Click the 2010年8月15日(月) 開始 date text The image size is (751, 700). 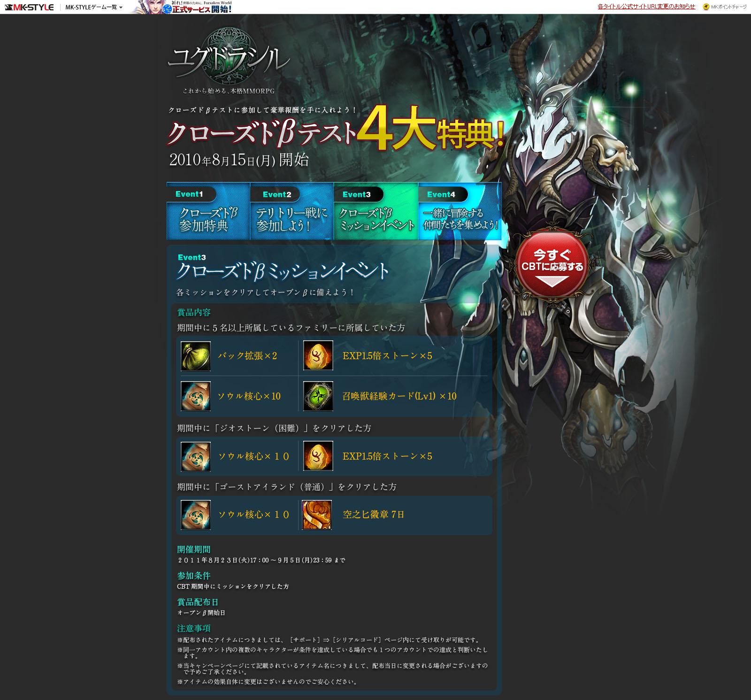239,160
